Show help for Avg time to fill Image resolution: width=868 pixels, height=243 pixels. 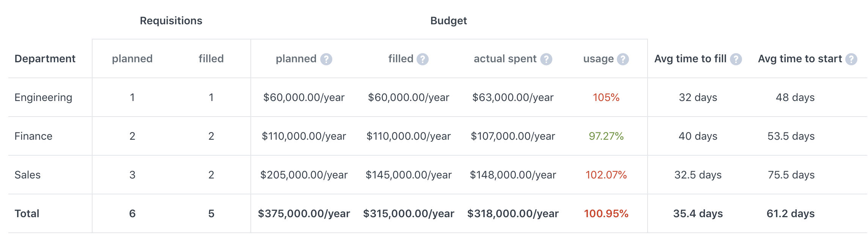pos(736,59)
